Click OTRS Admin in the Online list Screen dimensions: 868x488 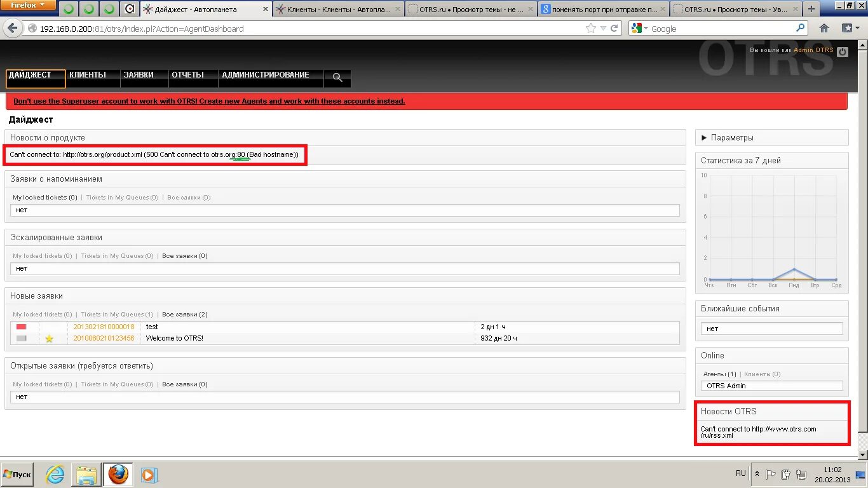click(726, 386)
